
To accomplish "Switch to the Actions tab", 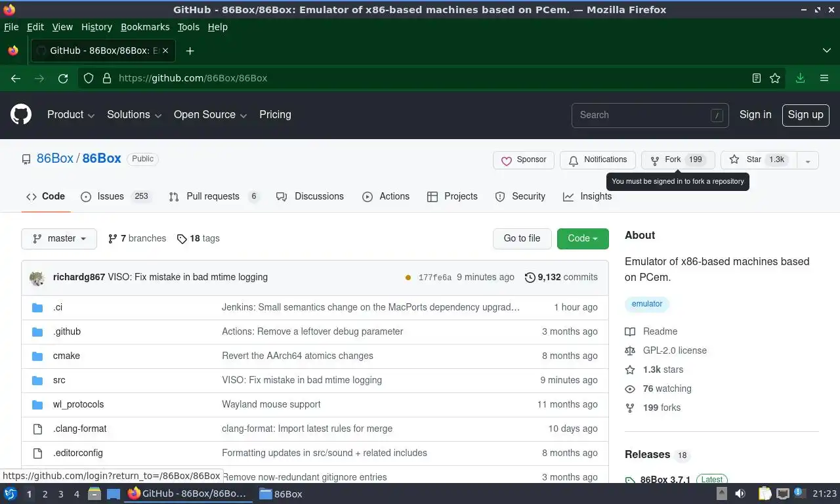I will [386, 196].
